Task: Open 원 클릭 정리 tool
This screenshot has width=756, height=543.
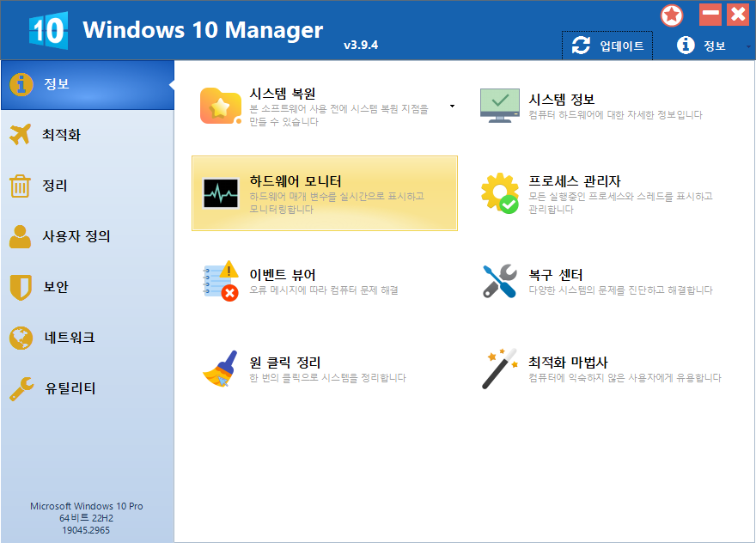Action: (x=325, y=369)
